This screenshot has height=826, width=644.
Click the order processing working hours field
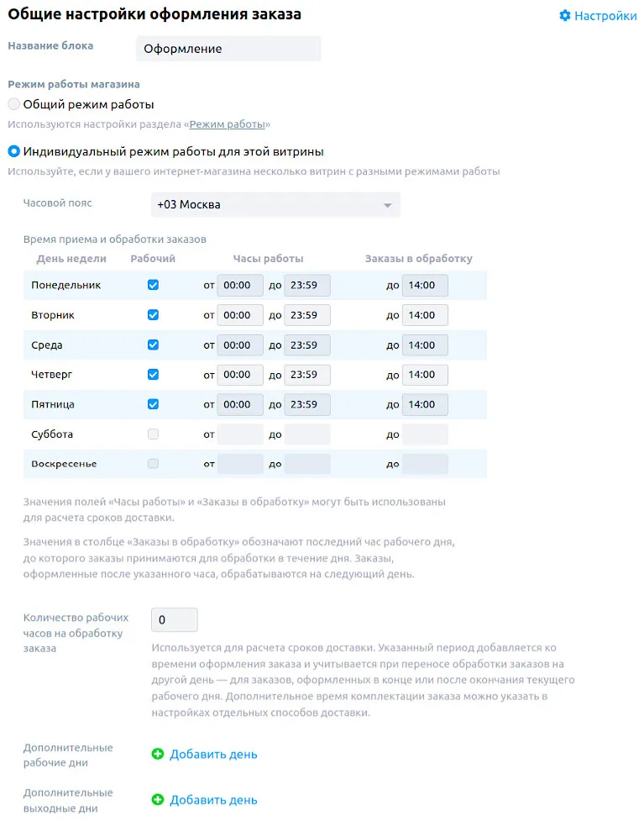point(174,620)
